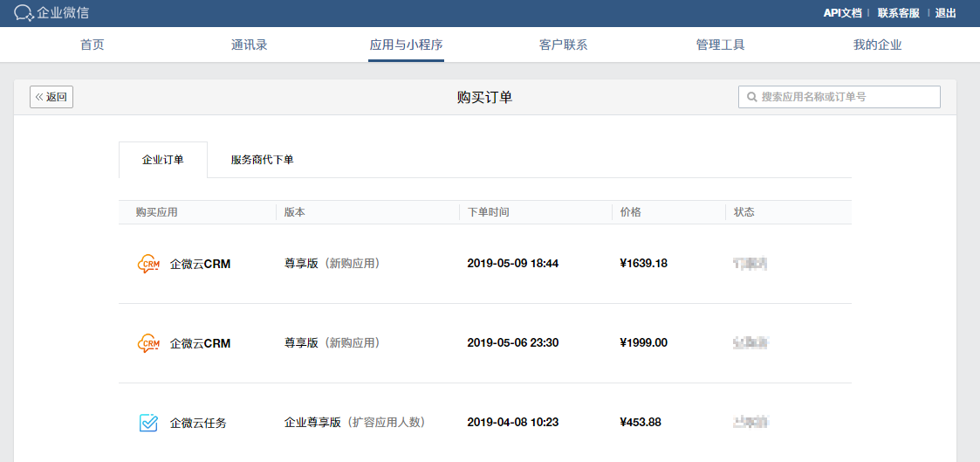Viewport: 980px width, 462px height.
Task: Click the order time 2019-05-09 18:44
Action: click(x=512, y=264)
